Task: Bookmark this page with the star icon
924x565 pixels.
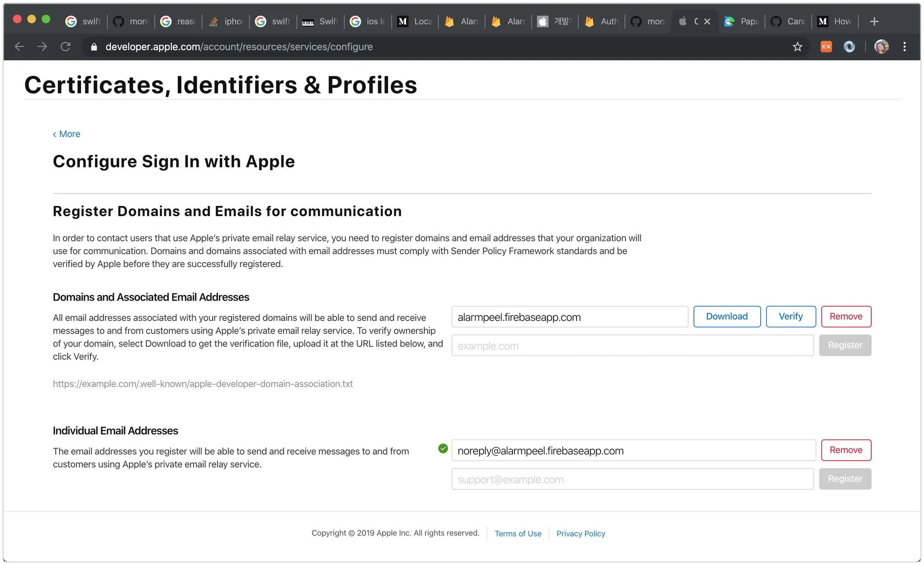Action: pyautogui.click(x=797, y=47)
